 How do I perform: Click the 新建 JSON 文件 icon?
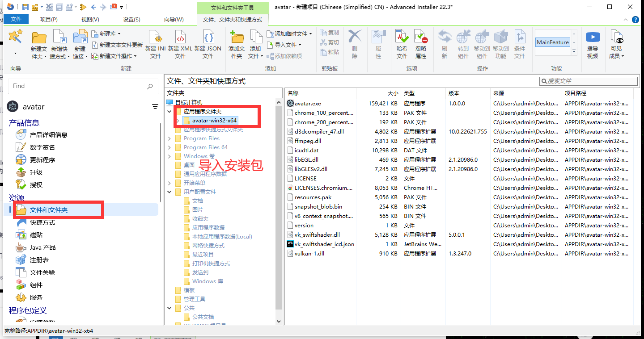coord(209,43)
